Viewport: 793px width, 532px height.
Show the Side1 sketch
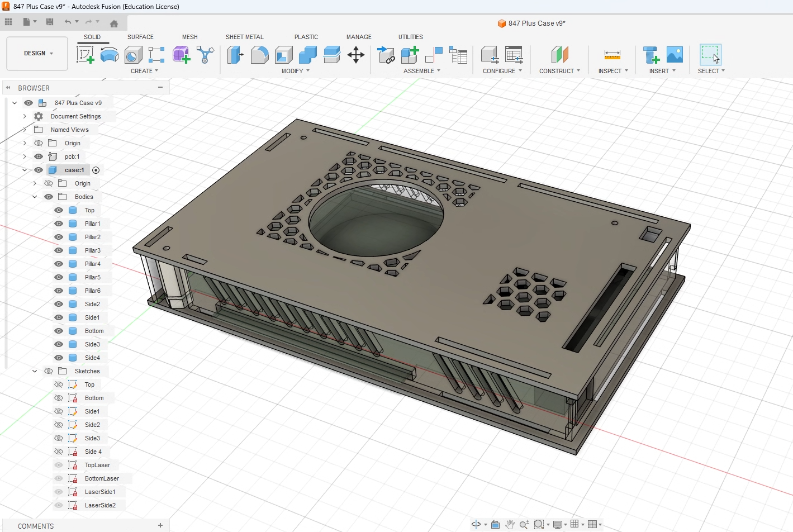tap(59, 411)
